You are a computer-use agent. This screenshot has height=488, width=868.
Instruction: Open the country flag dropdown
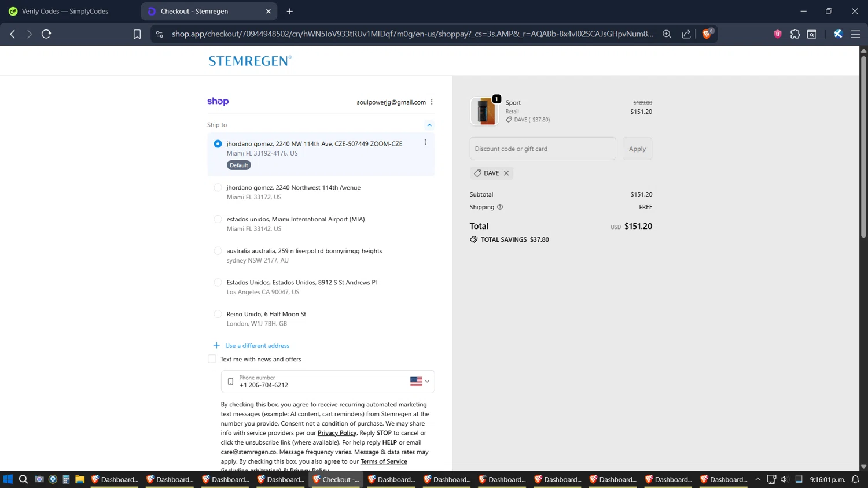point(420,382)
